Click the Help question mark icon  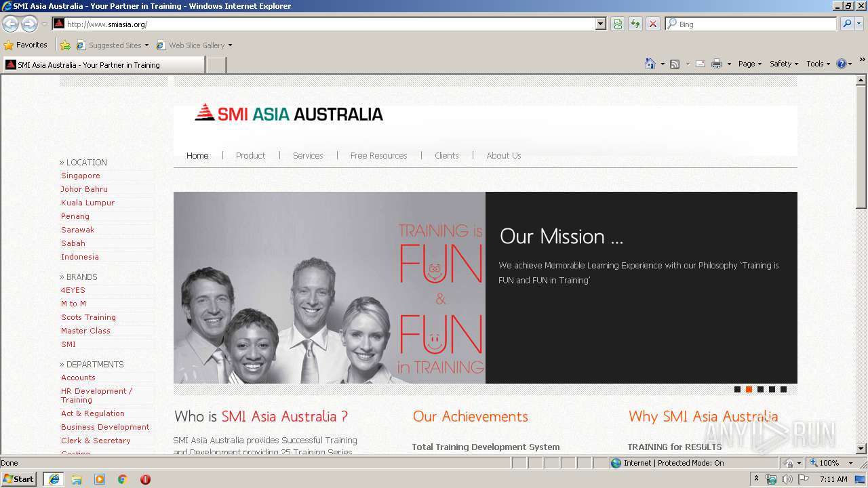point(842,64)
